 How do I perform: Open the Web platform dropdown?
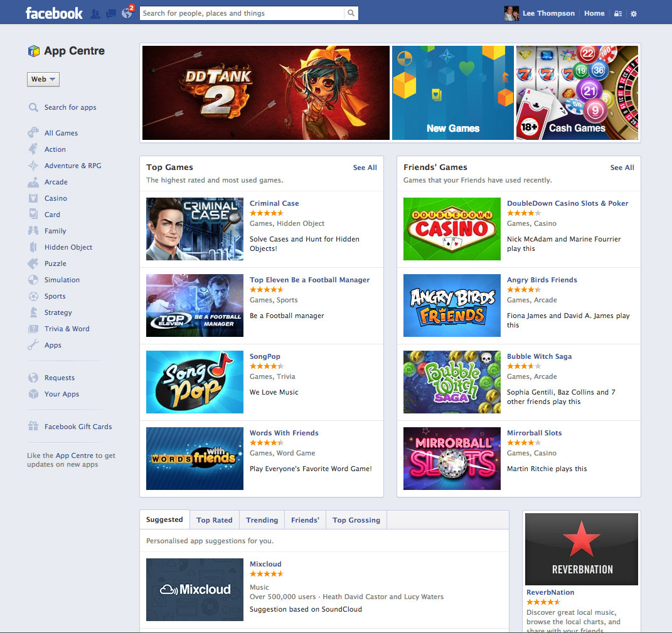coord(43,79)
